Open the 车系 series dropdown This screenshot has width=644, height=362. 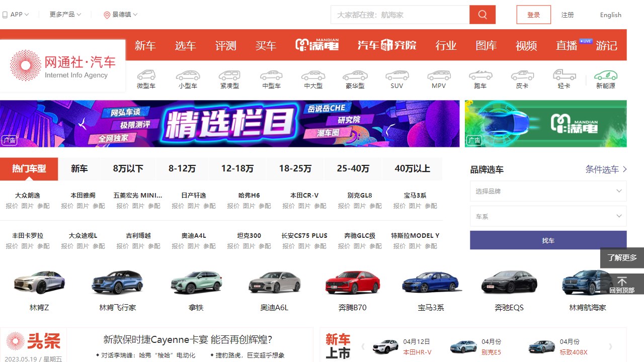(548, 216)
